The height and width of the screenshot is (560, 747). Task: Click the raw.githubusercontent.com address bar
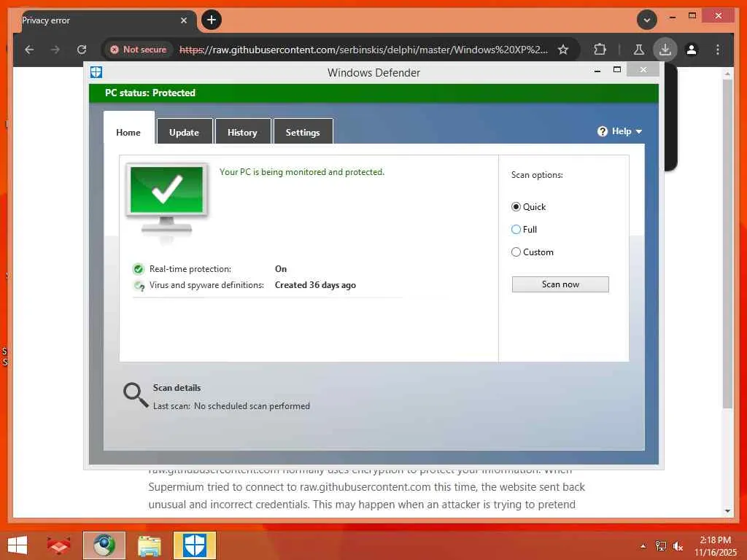click(363, 50)
